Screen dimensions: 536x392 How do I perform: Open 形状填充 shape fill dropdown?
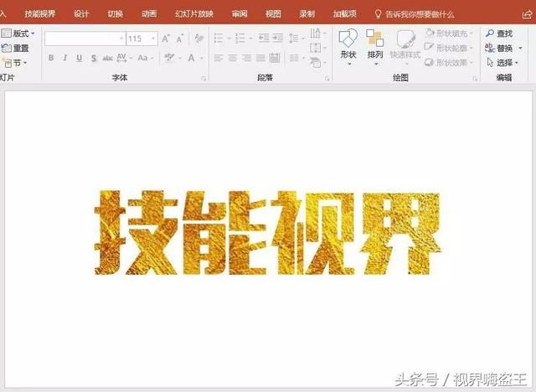(449, 34)
